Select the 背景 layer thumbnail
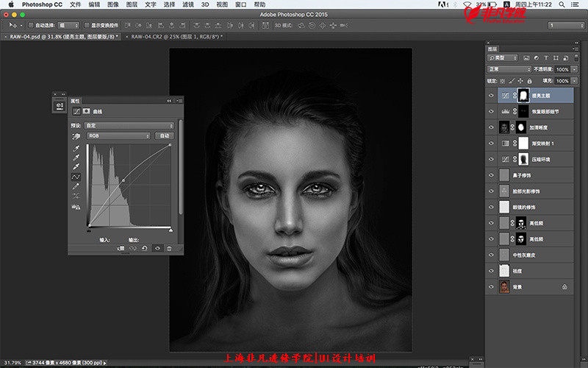 click(x=504, y=286)
